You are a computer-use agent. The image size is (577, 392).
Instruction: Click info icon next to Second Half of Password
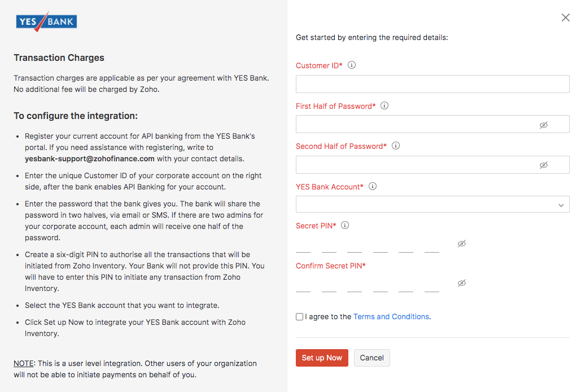[x=396, y=146]
